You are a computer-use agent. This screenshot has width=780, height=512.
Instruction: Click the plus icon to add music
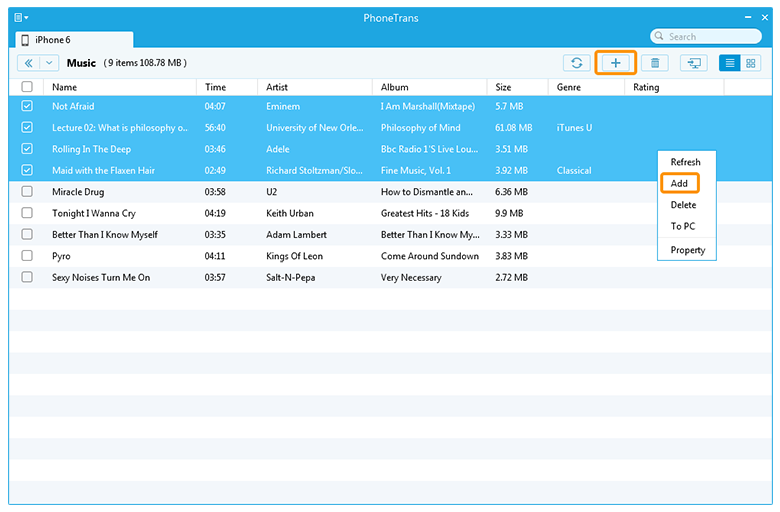tap(616, 63)
